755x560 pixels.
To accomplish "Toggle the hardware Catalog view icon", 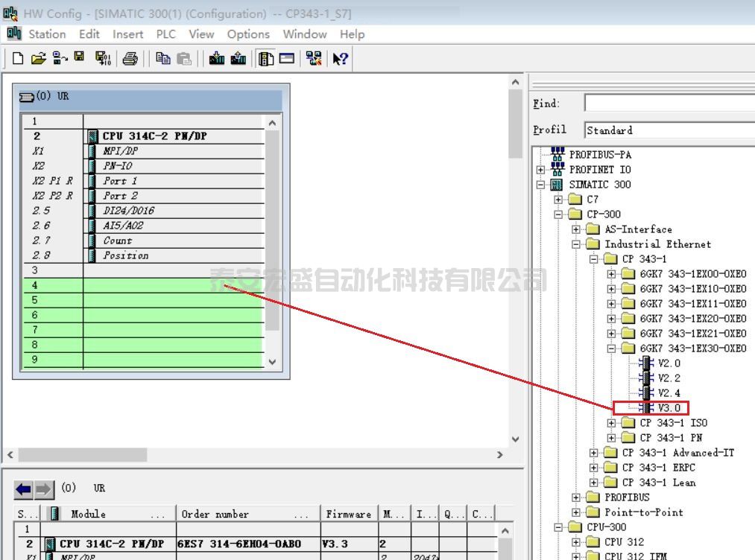I will 266,59.
